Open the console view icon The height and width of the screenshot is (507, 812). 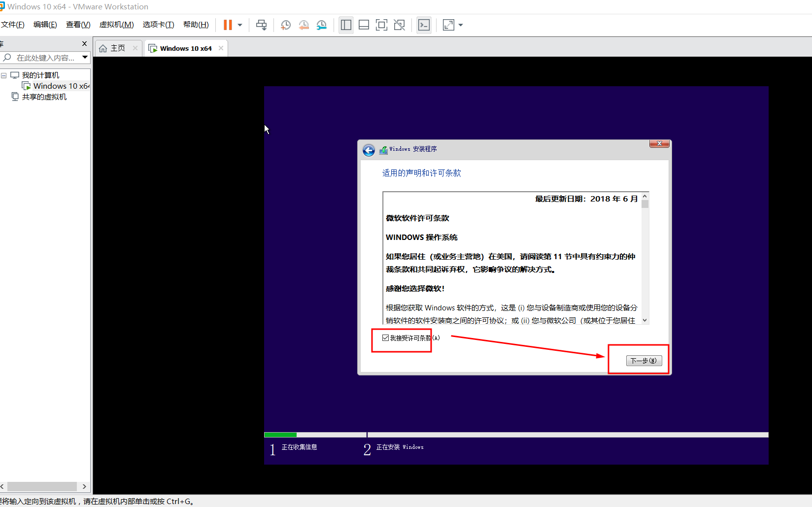[x=424, y=25]
